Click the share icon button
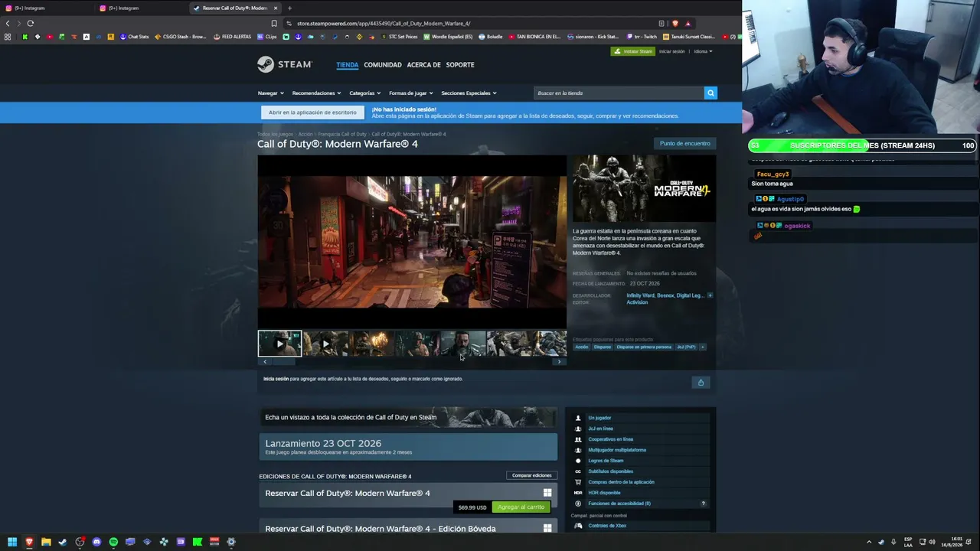980x551 pixels. (x=701, y=383)
